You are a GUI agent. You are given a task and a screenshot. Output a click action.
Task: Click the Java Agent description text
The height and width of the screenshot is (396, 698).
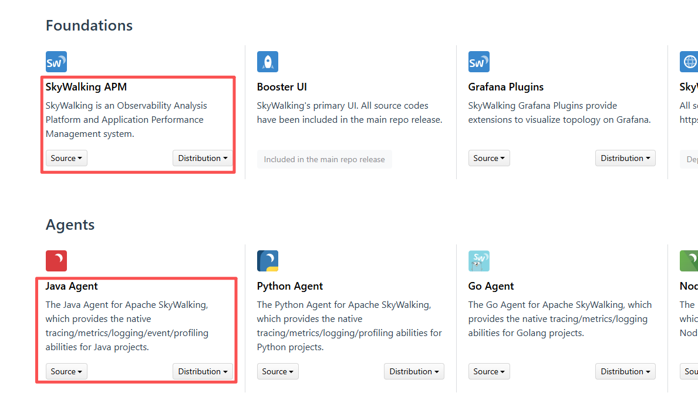127,326
